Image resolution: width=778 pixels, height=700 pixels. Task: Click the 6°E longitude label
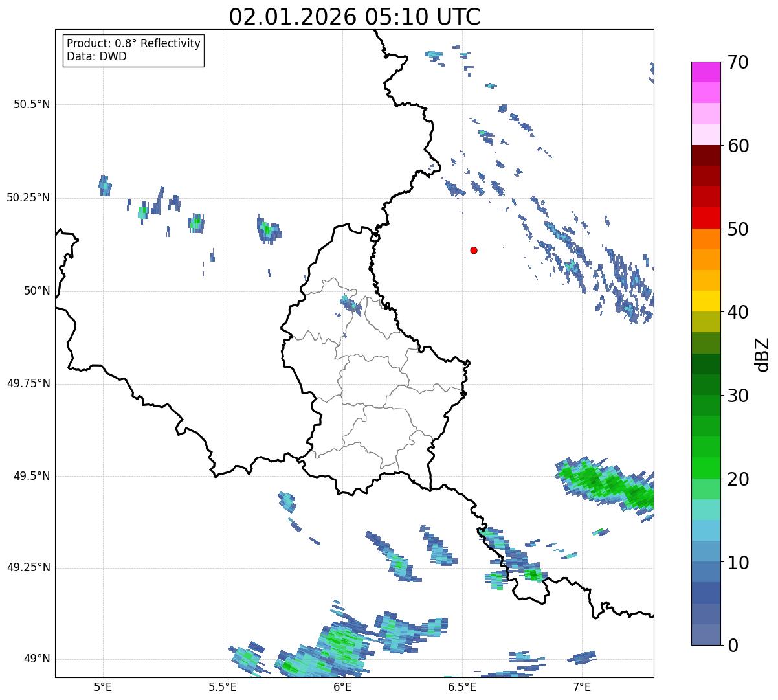342,686
